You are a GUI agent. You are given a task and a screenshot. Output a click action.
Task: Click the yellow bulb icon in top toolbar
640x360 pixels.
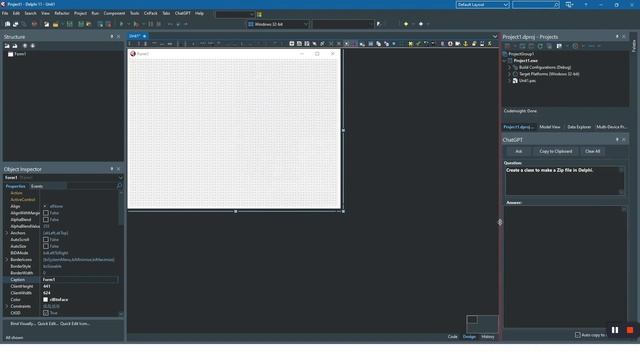[x=406, y=24]
